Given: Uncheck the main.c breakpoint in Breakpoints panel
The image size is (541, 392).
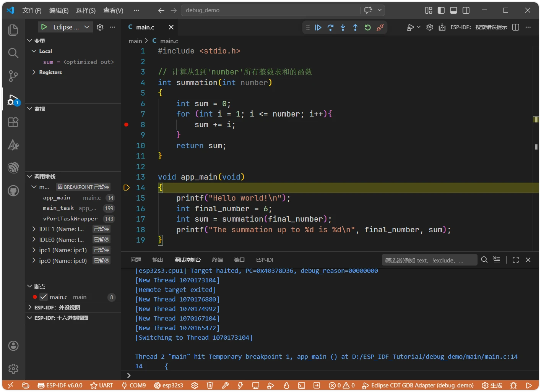Looking at the screenshot, I should 43,297.
